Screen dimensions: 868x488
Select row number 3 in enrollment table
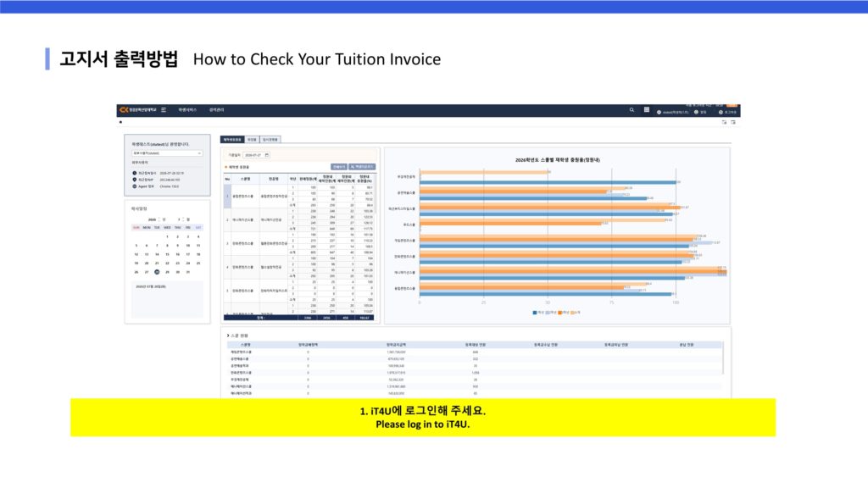tap(227, 243)
